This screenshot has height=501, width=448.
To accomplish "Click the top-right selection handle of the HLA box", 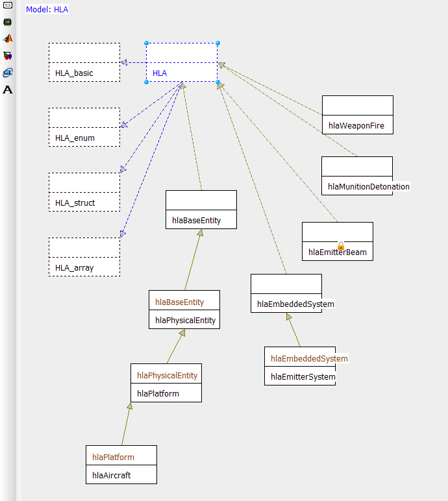I will (x=218, y=43).
